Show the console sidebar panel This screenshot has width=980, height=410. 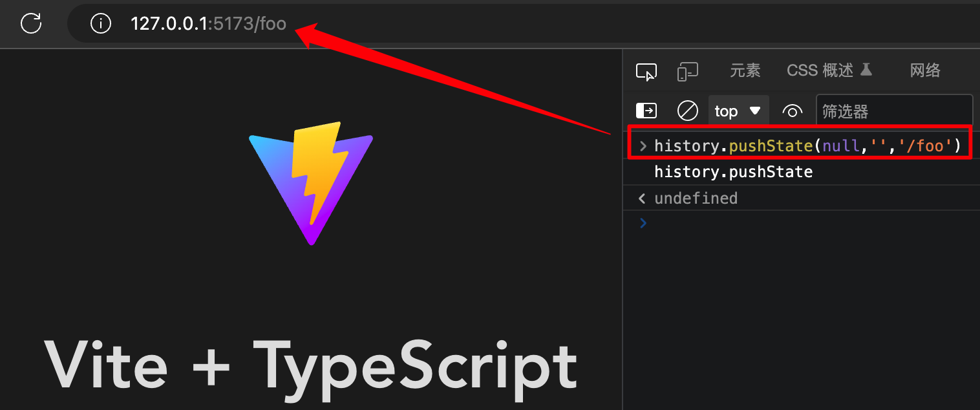coord(646,111)
